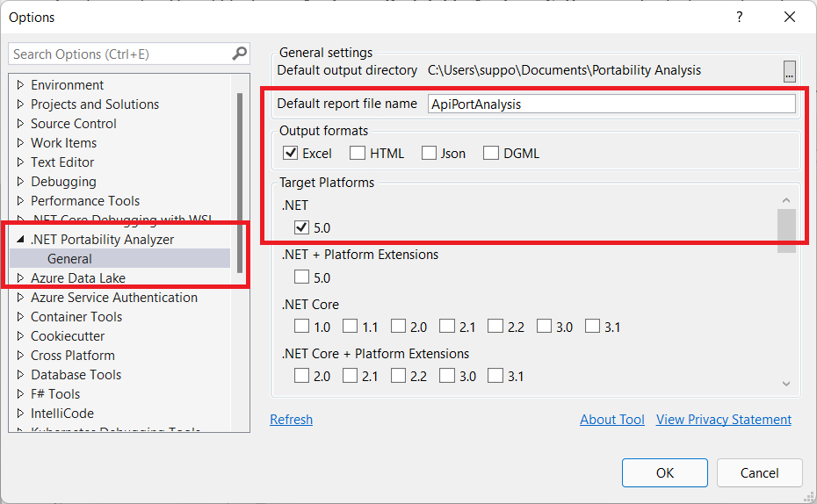Open the About Tool link
The image size is (817, 504).
(x=612, y=419)
